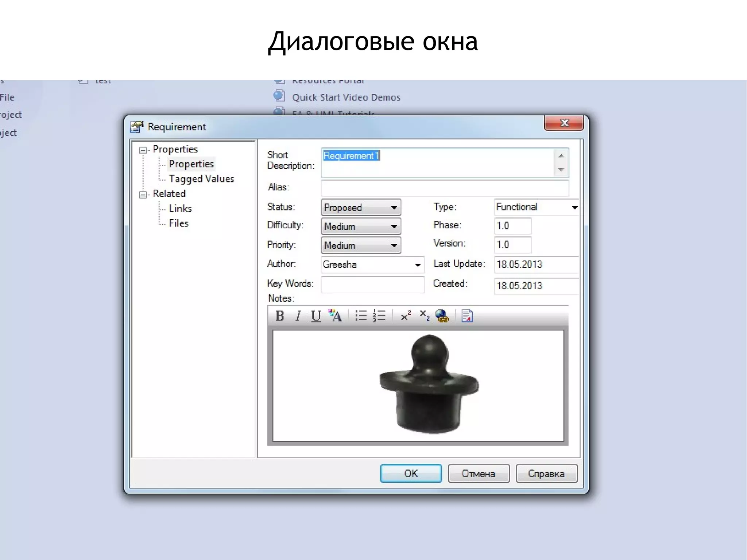Apply subscript formatting in Notes
The height and width of the screenshot is (560, 747).
click(x=424, y=315)
